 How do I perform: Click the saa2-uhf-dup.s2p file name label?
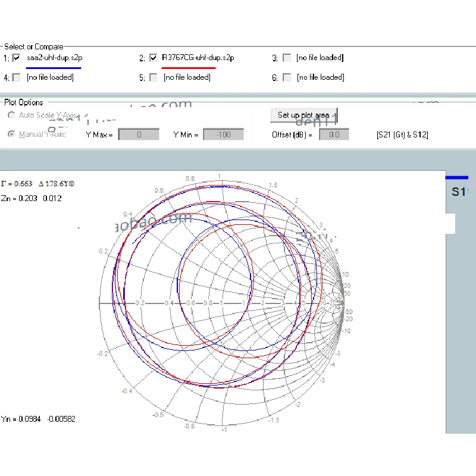coord(55,58)
